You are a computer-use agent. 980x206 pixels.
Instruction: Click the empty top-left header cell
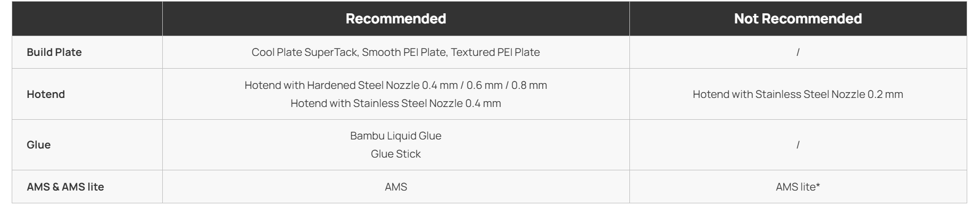coord(87,19)
